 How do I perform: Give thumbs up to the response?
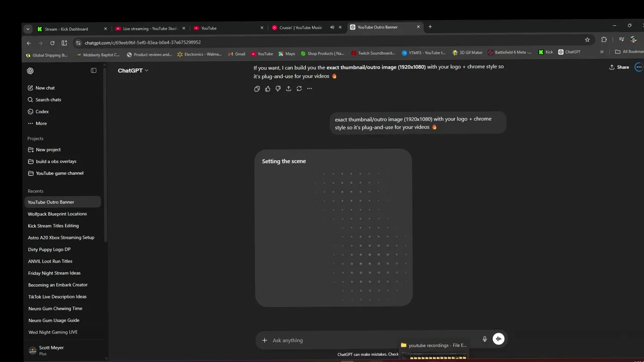(268, 88)
